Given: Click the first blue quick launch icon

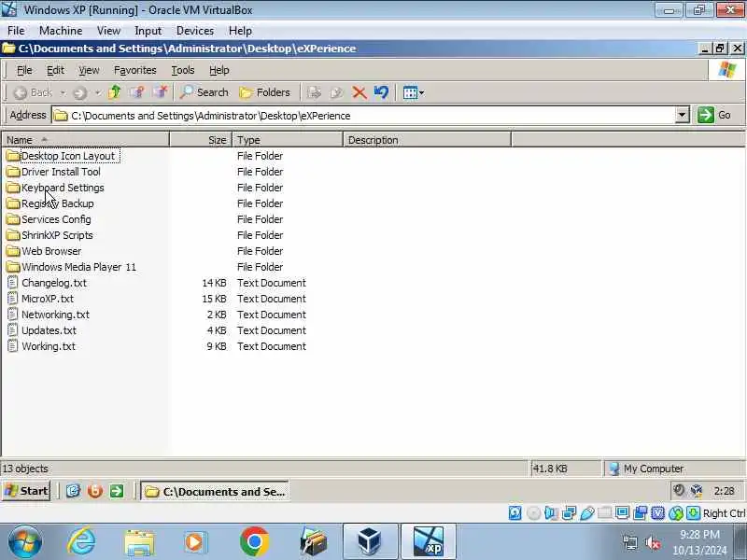Looking at the screenshot, I should tap(73, 491).
